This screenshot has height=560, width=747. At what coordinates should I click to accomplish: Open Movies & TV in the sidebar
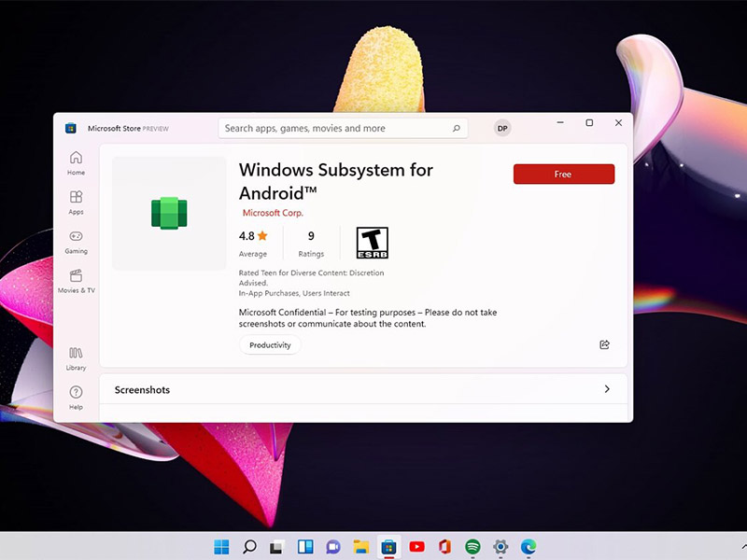(x=76, y=281)
